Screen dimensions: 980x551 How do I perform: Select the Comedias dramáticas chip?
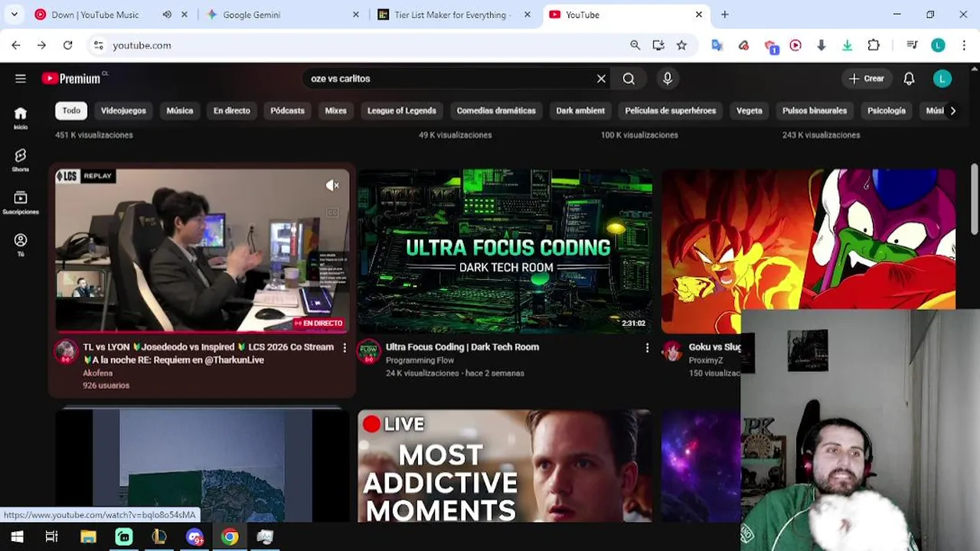pos(496,110)
